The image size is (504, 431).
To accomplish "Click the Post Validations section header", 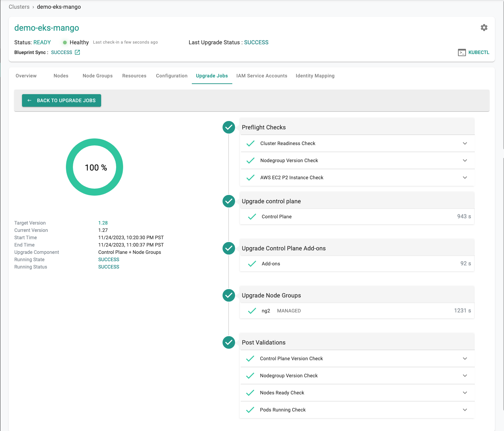I will pyautogui.click(x=357, y=342).
